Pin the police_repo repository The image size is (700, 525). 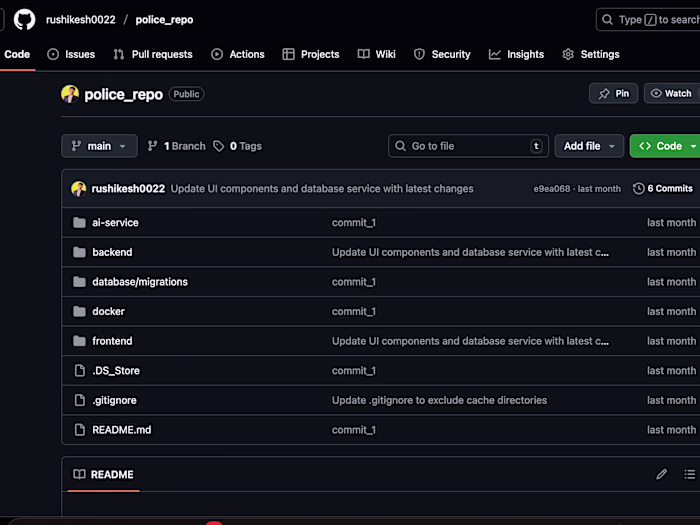[x=613, y=93]
